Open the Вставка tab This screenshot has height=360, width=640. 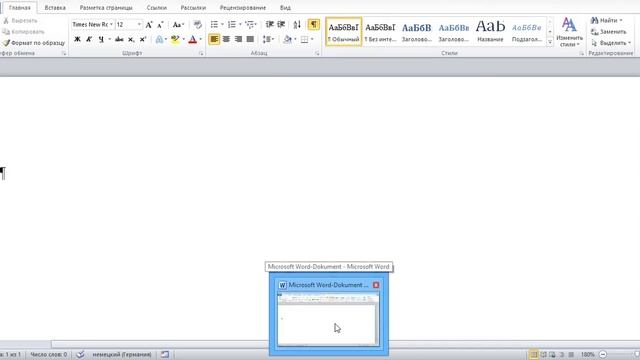pyautogui.click(x=55, y=8)
